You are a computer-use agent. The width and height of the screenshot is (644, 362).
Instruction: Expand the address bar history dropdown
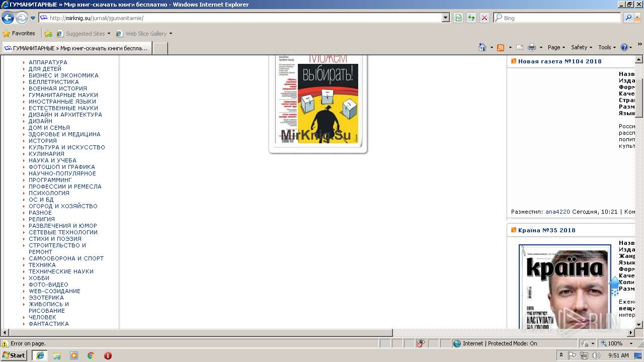[x=446, y=18]
